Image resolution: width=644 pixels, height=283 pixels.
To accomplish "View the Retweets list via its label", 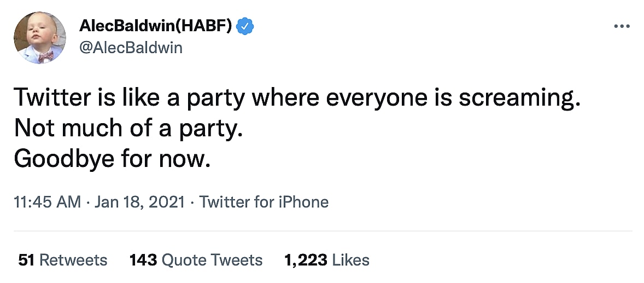I will point(74,259).
